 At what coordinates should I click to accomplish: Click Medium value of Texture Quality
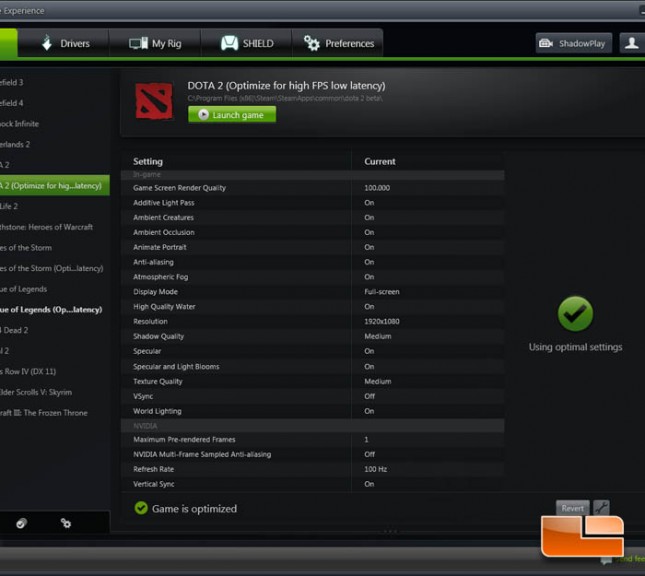click(x=378, y=381)
